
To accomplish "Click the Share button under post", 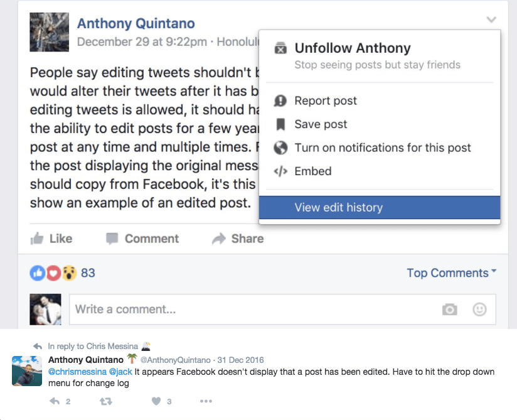I will pos(238,239).
